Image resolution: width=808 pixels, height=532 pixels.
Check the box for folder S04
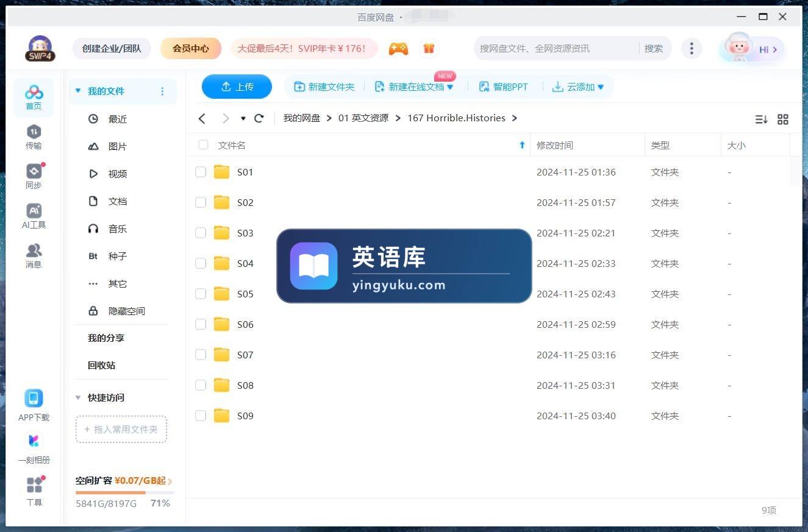point(201,263)
